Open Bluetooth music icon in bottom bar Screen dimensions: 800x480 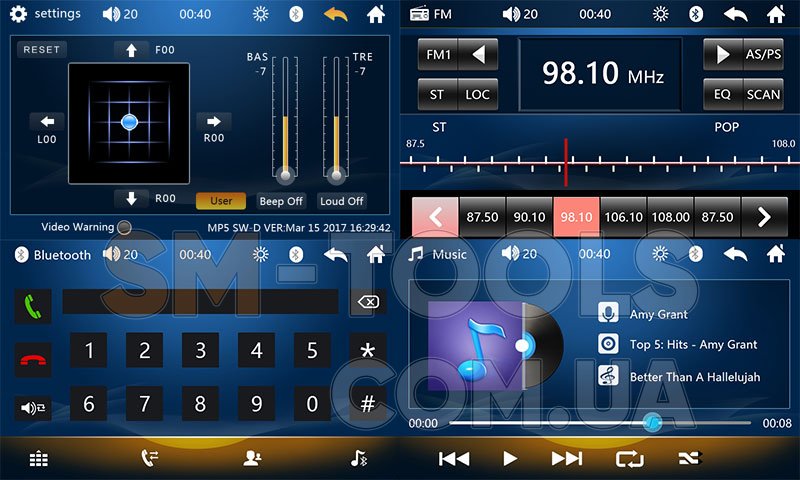359,458
